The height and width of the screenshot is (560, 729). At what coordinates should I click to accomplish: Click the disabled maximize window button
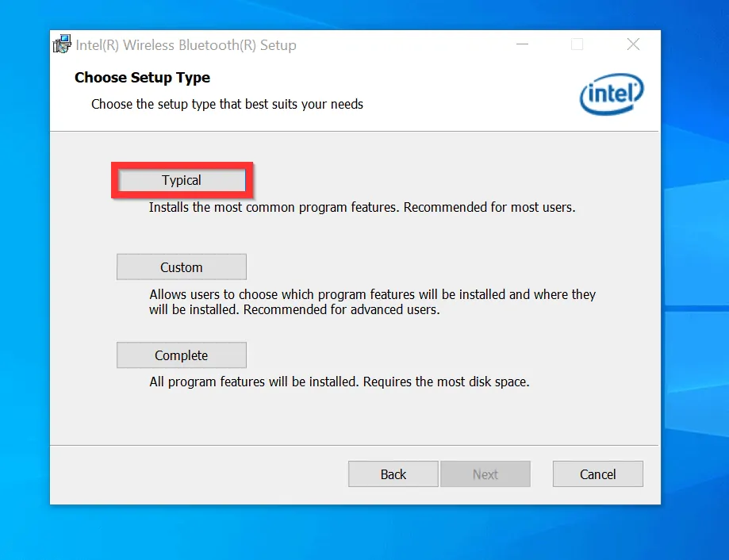pyautogui.click(x=577, y=44)
